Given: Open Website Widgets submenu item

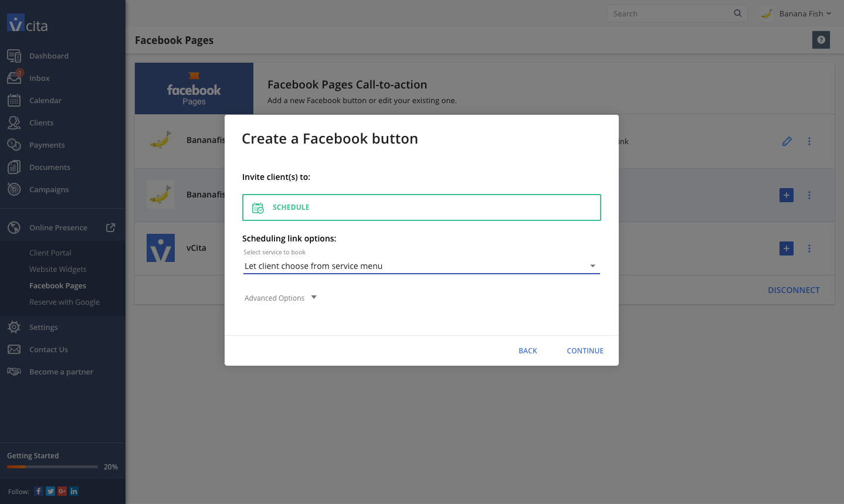Looking at the screenshot, I should [58, 269].
